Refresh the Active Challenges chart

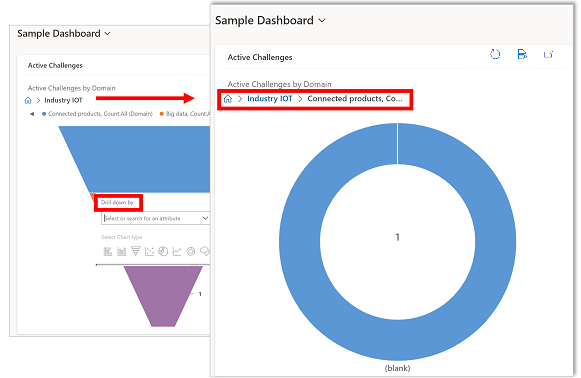pyautogui.click(x=495, y=54)
